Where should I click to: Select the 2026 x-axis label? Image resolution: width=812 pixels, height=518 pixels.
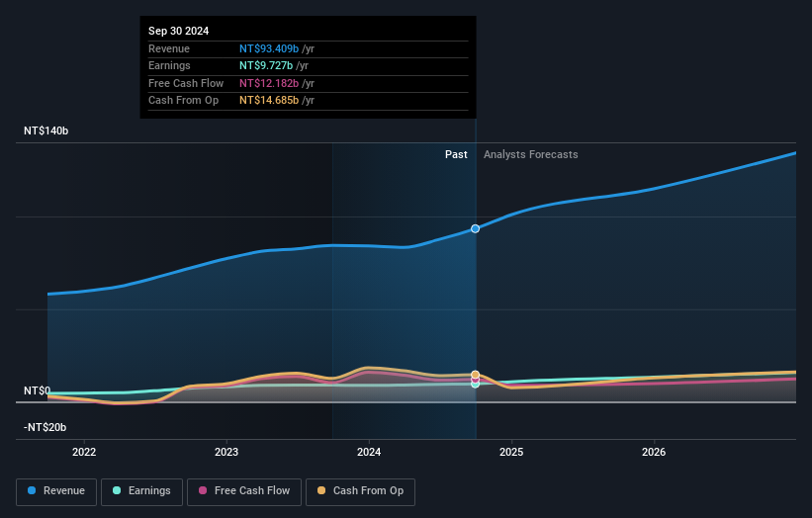tap(654, 452)
